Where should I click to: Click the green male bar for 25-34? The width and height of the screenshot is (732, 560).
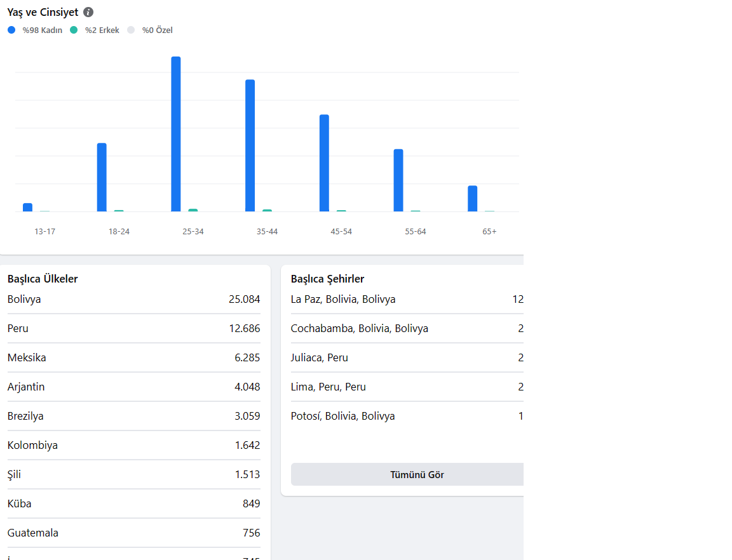(193, 210)
